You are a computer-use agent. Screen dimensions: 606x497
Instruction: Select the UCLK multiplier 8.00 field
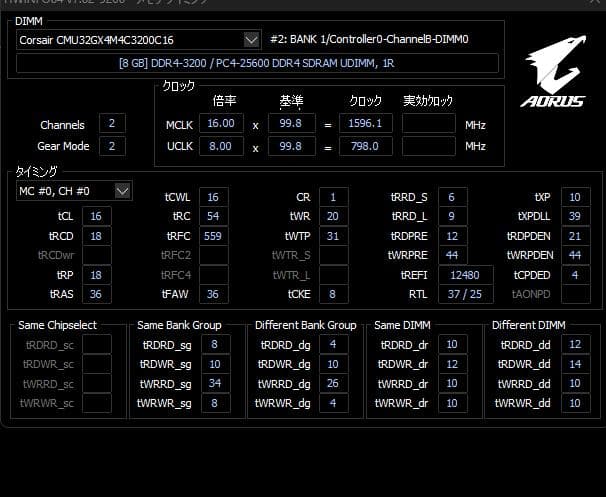tap(221, 146)
